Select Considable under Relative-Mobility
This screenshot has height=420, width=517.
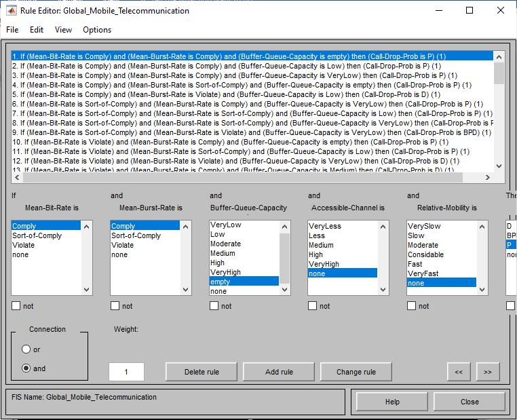pos(442,254)
